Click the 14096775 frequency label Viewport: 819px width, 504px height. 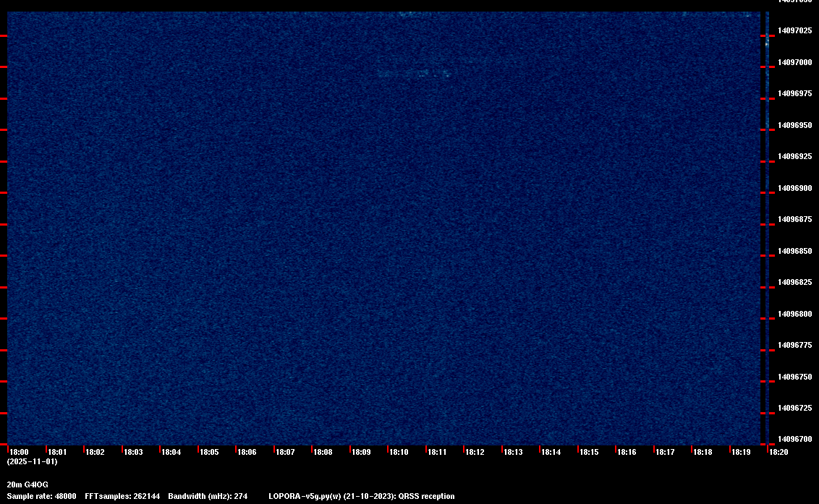point(795,345)
